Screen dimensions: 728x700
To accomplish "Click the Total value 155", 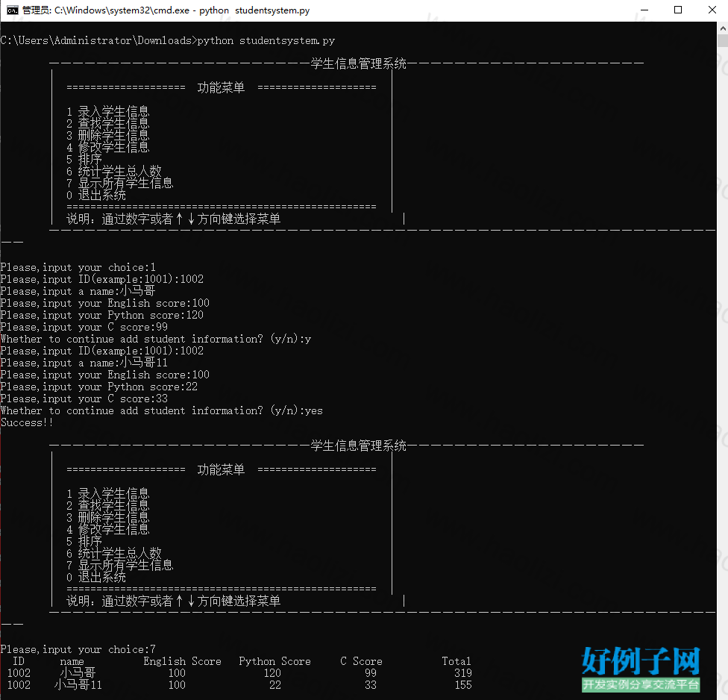I will 463,685.
